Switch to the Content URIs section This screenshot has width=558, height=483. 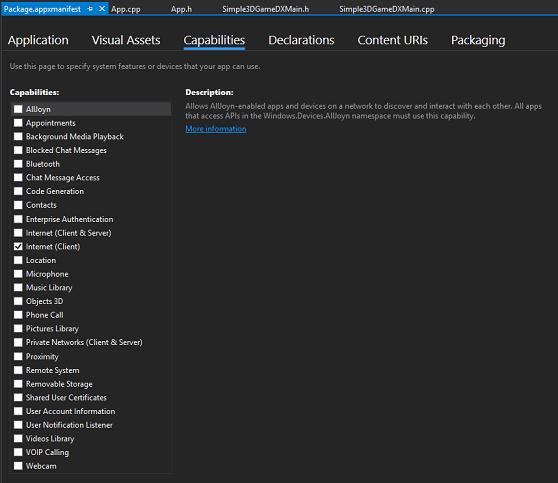[x=393, y=40]
